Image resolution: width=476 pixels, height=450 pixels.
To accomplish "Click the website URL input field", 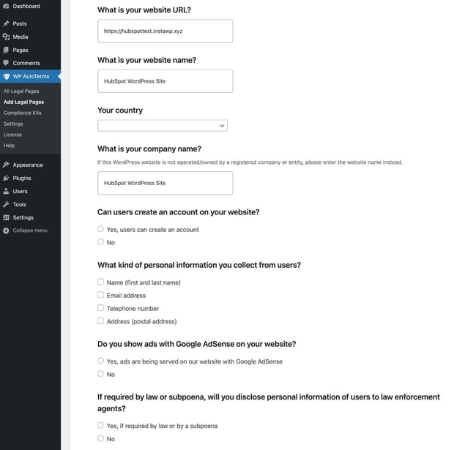I will (165, 31).
